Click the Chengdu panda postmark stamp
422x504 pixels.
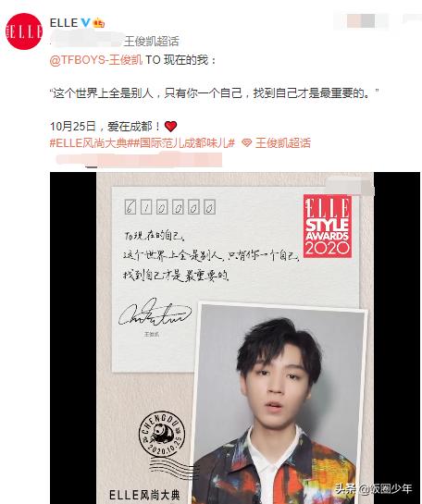tap(162, 434)
